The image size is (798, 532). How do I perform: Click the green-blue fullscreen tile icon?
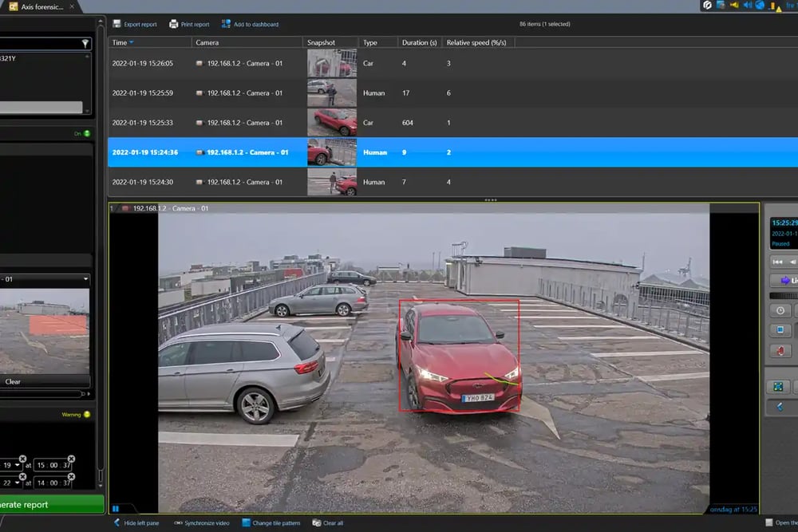pos(778,387)
